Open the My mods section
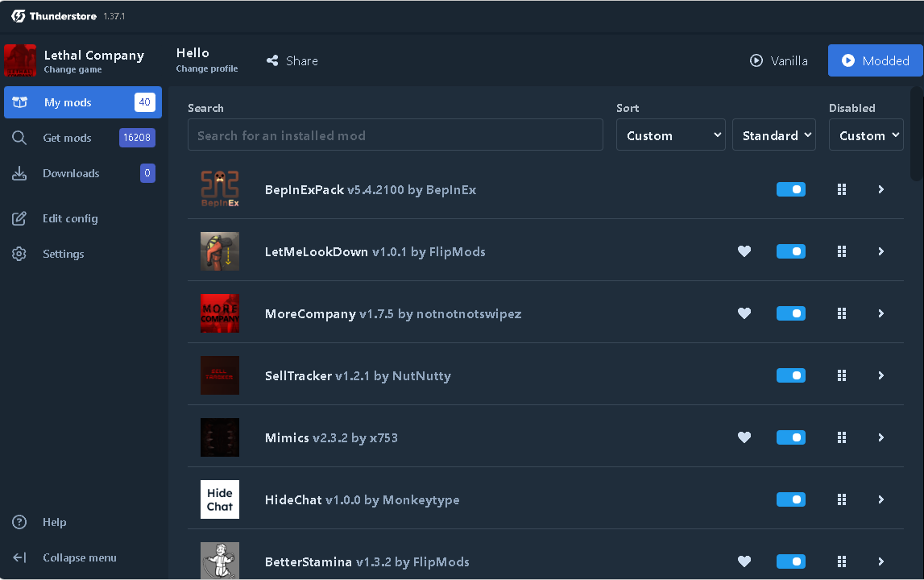This screenshot has height=580, width=924. click(83, 102)
